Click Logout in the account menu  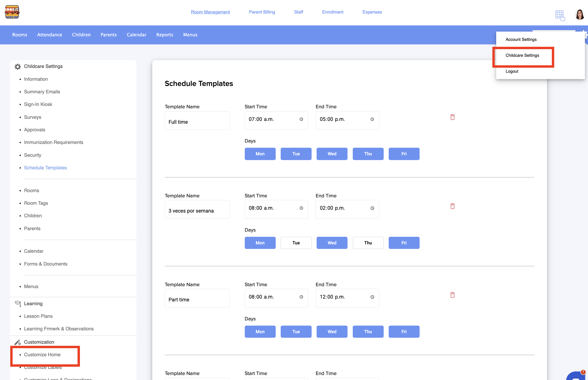pos(512,71)
